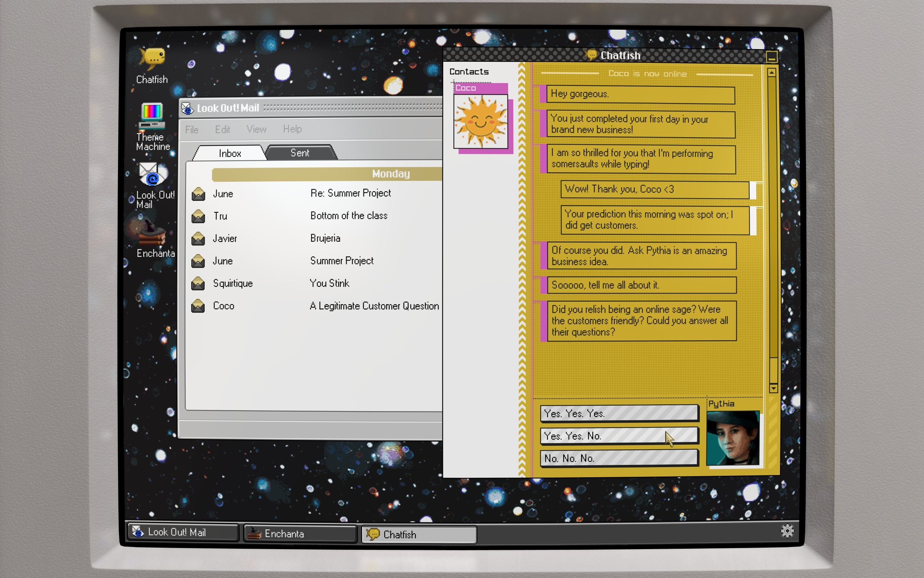Minimize the Chatfish window
Screen dimensions: 924x578
click(x=771, y=57)
